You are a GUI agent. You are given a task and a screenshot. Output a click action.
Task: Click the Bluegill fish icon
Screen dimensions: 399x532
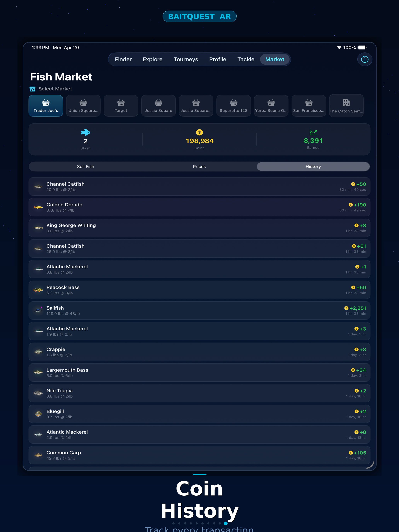coord(38,414)
